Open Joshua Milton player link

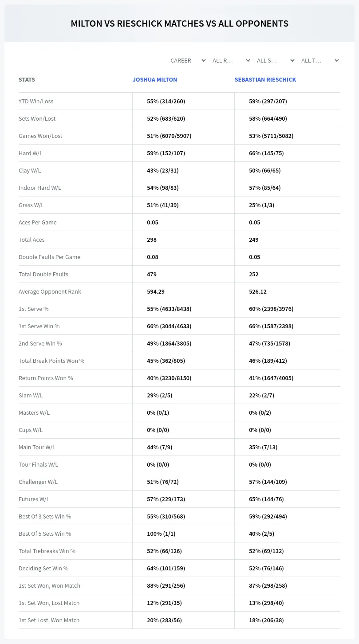click(155, 79)
